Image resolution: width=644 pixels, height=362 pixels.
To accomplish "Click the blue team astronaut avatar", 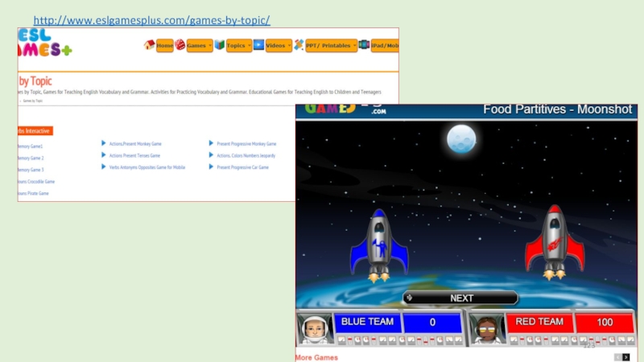I will [315, 329].
